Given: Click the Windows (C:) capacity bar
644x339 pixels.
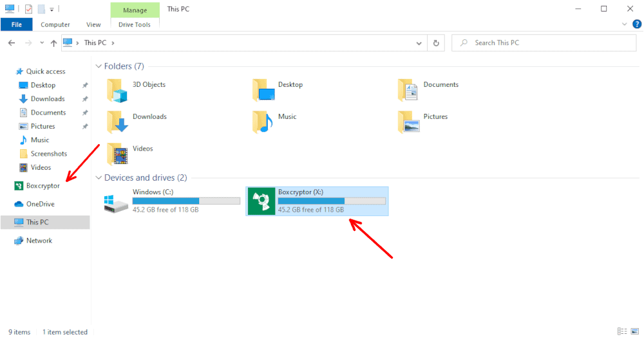Looking at the screenshot, I should coord(187,201).
